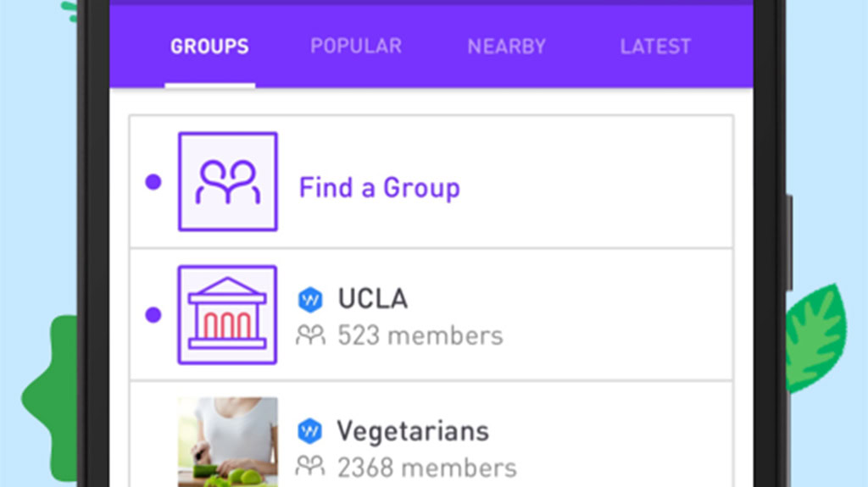Click the members icon beside 2368 members

click(x=310, y=467)
